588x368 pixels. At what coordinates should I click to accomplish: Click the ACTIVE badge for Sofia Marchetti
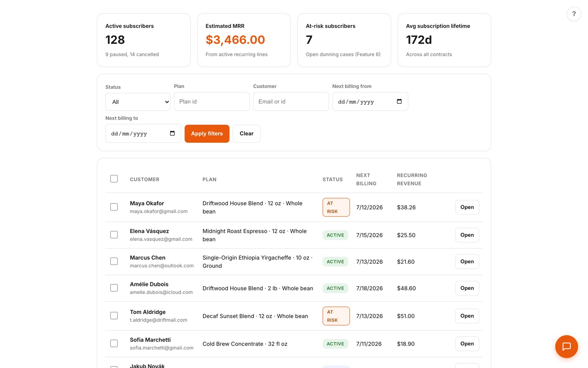(x=335, y=344)
